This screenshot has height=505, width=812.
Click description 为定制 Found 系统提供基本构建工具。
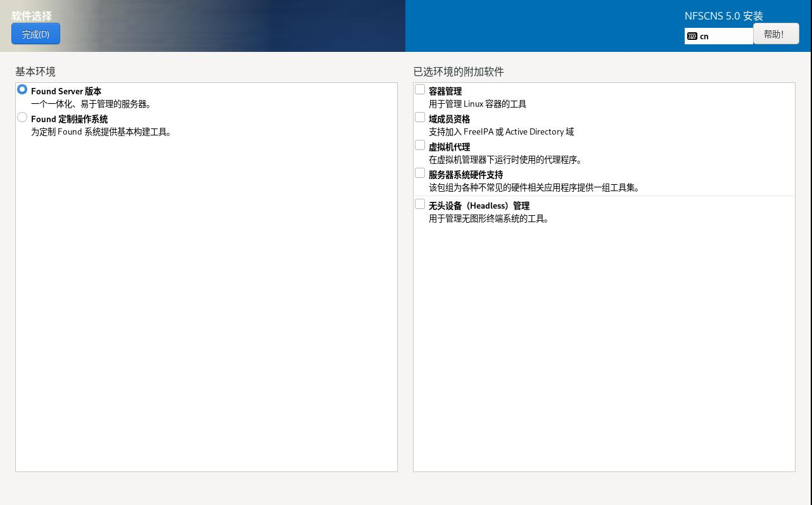click(102, 132)
